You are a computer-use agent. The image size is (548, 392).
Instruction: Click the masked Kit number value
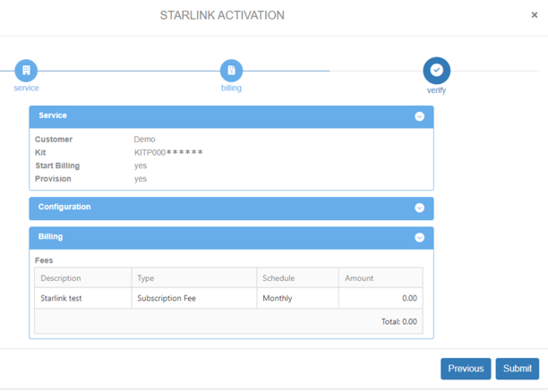(168, 153)
